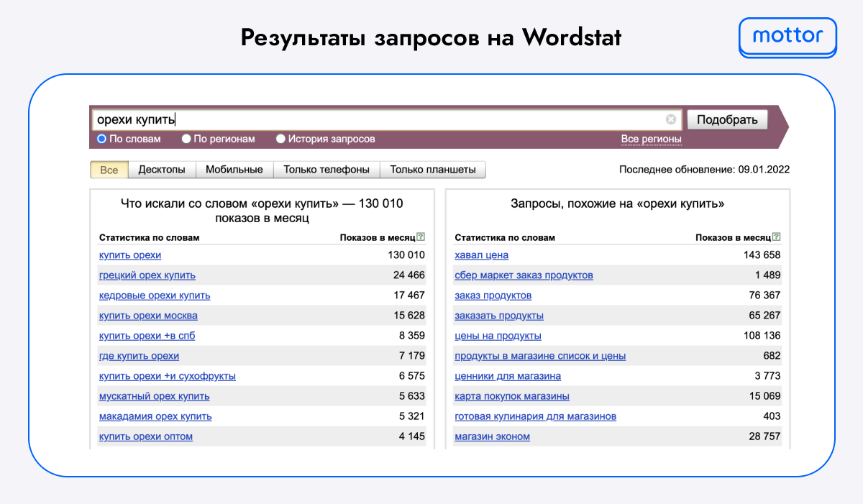Clear the search field with the X icon
This screenshot has width=863, height=504.
(x=671, y=119)
